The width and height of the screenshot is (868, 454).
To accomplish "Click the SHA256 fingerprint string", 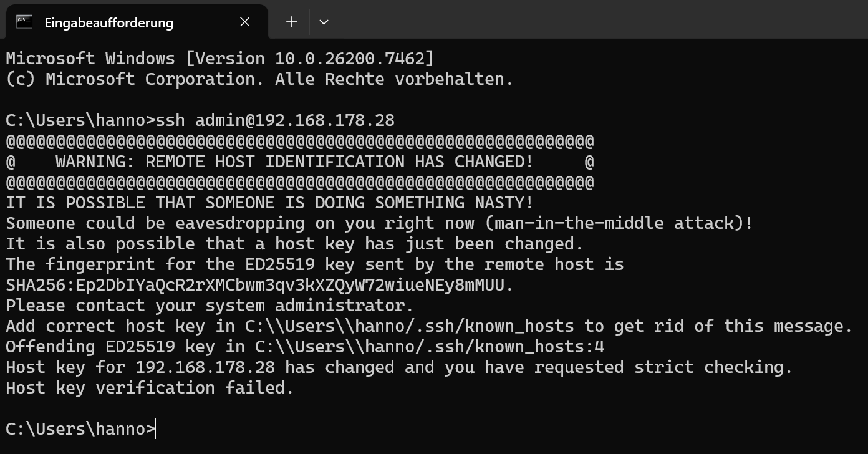I will [x=259, y=285].
